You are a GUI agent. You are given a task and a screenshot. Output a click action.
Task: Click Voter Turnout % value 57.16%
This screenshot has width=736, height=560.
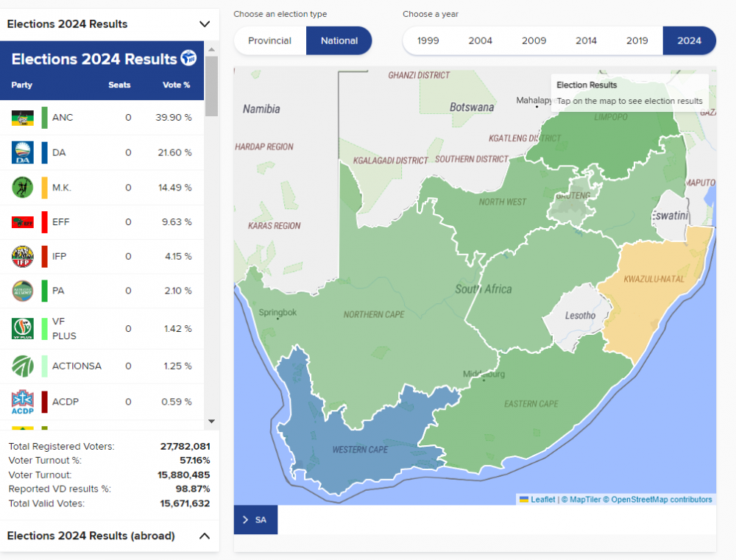pyautogui.click(x=195, y=461)
